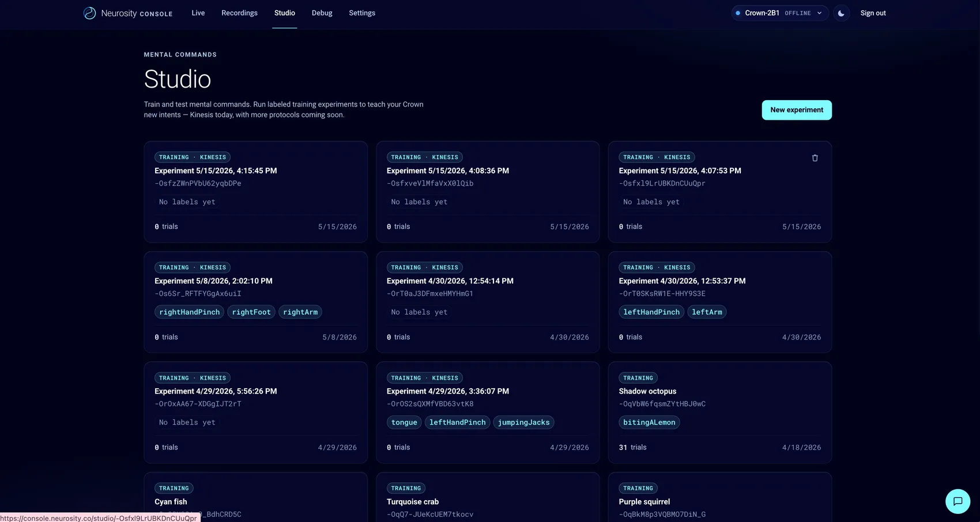Delete the 4:07:53 PM experiment via trash icon
The image size is (980, 522).
pos(815,158)
